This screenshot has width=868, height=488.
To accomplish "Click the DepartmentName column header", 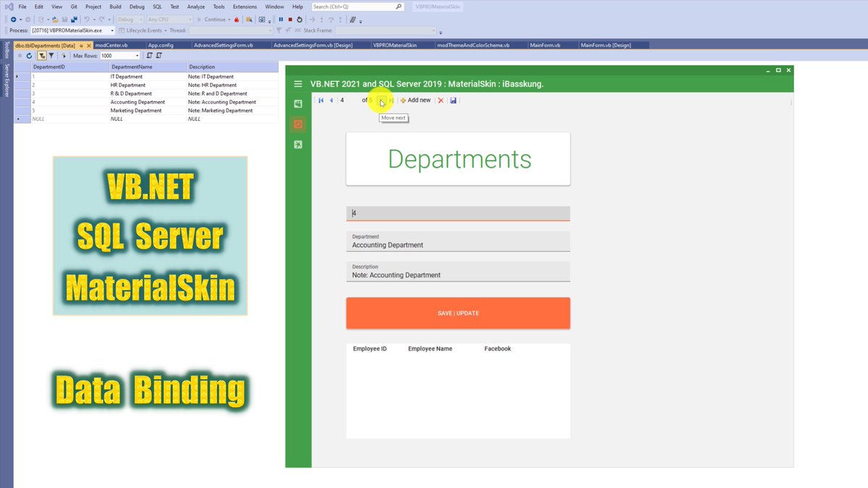I will 147,67.
